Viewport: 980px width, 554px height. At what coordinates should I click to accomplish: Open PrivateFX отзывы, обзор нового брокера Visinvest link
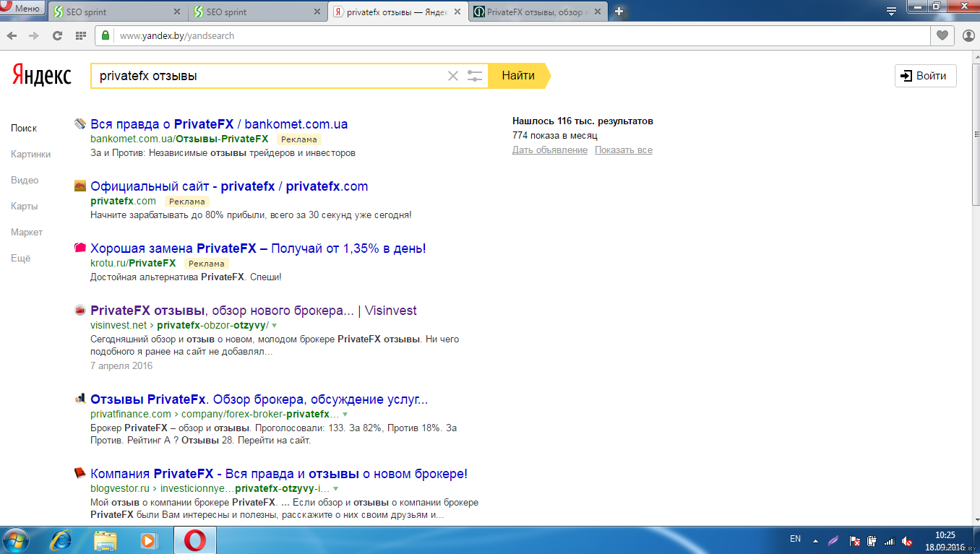pos(254,310)
